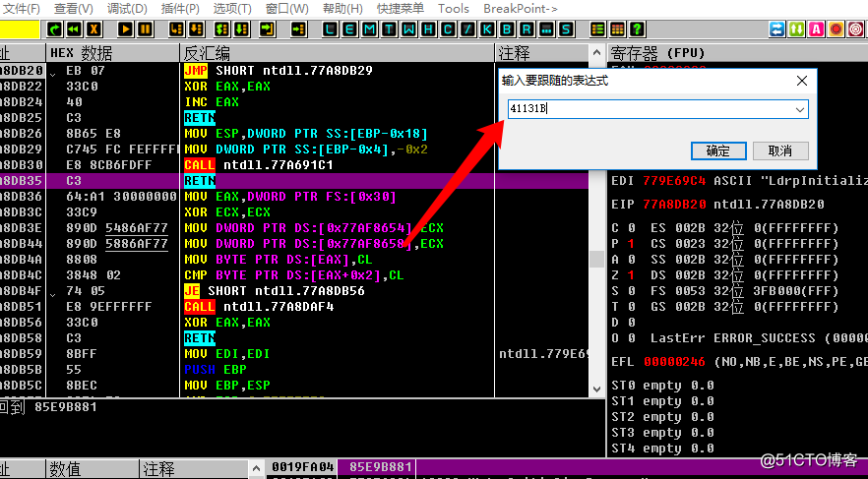Click the green Trace over icon
The image size is (868, 479).
point(242,30)
